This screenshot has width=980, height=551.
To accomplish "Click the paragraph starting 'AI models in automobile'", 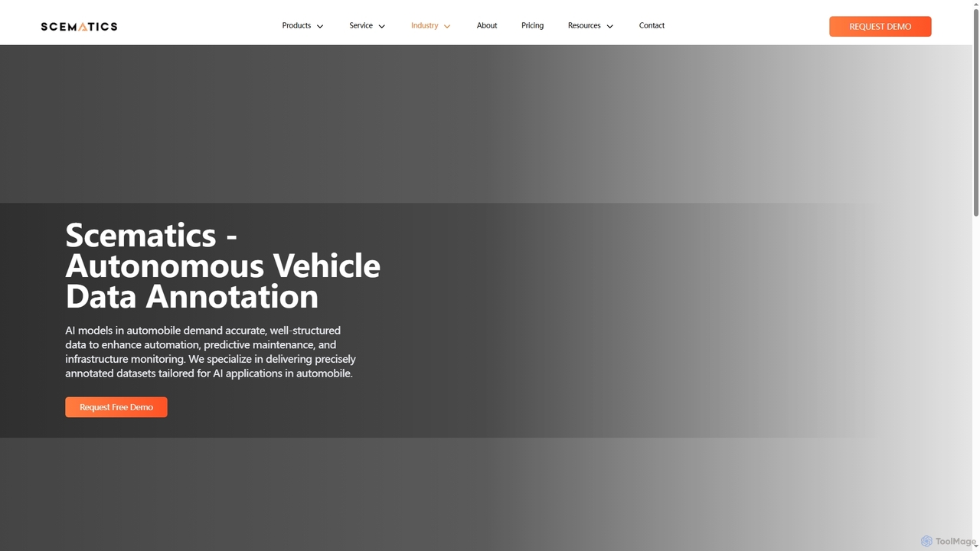I will 211,352.
